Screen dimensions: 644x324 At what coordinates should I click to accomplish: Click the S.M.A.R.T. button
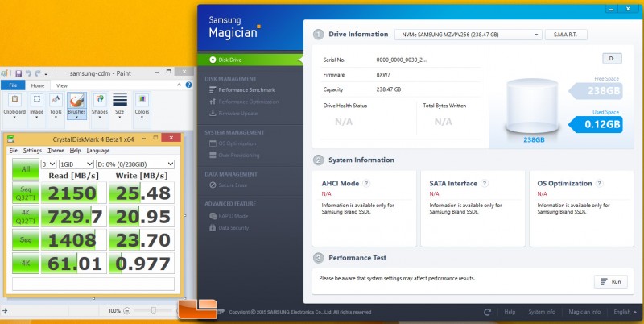point(566,35)
